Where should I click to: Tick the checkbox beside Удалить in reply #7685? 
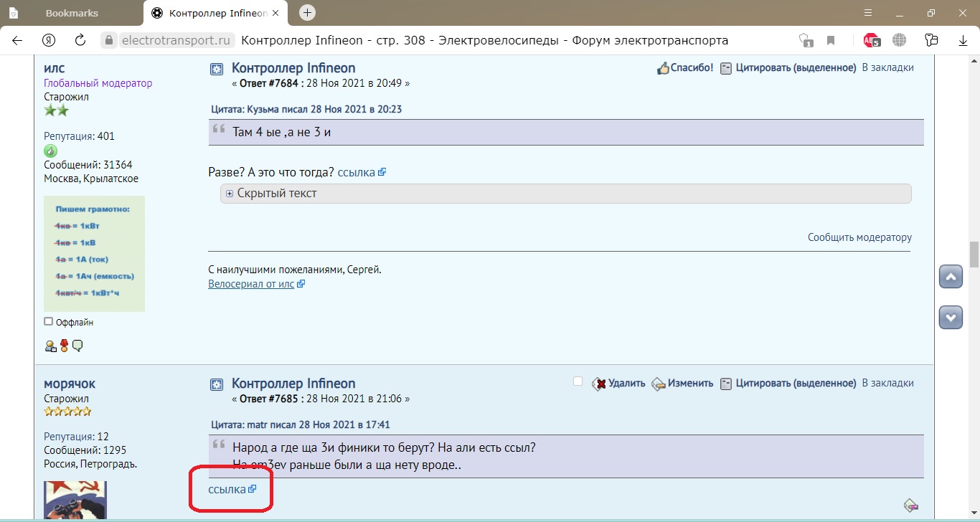578,381
